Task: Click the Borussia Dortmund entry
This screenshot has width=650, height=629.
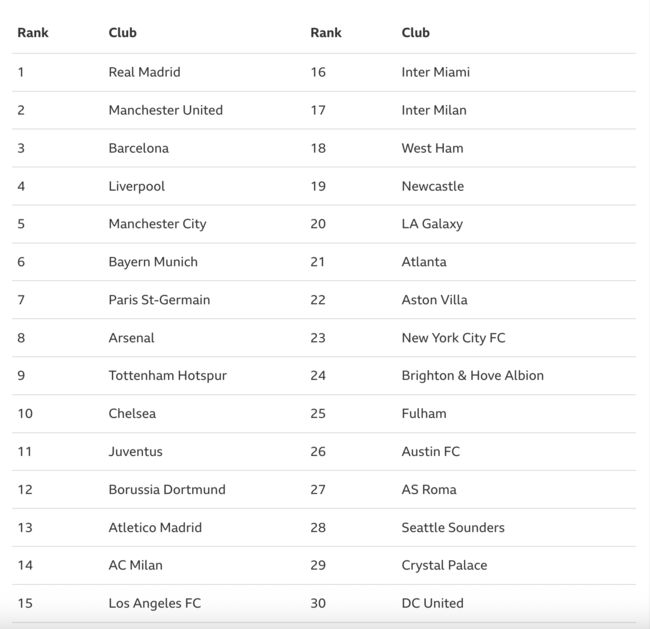Action: 167,490
